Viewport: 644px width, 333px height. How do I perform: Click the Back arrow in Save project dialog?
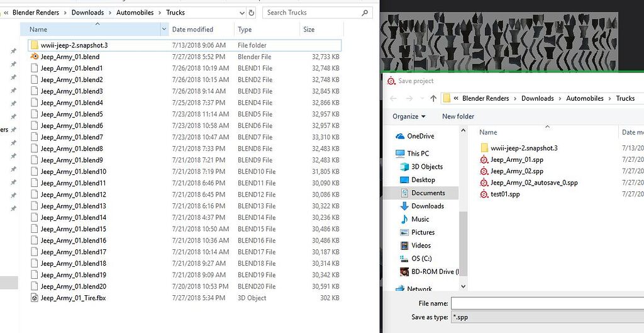coord(394,98)
